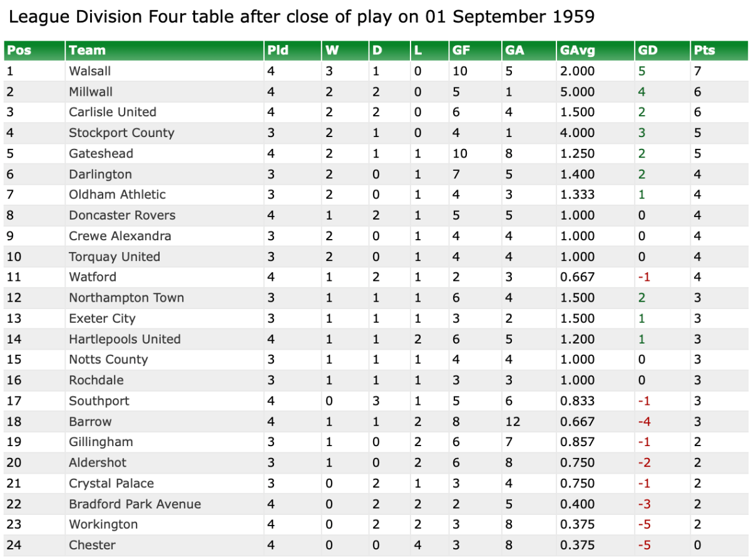Click the Pos column header
Screen dimensions: 751x560
pyautogui.click(x=19, y=51)
